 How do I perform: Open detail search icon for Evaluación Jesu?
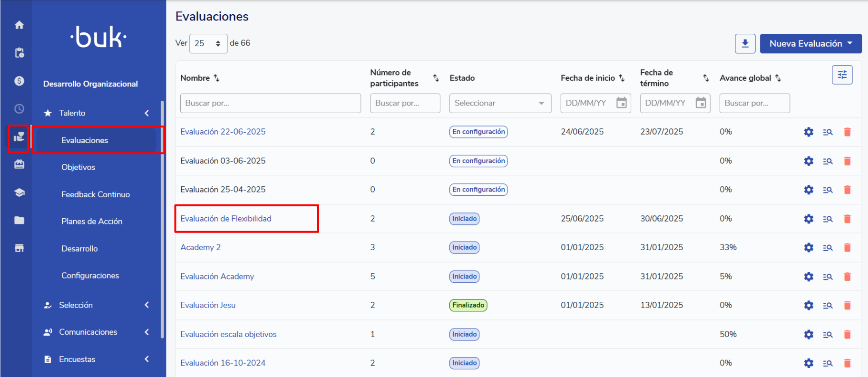tap(828, 305)
